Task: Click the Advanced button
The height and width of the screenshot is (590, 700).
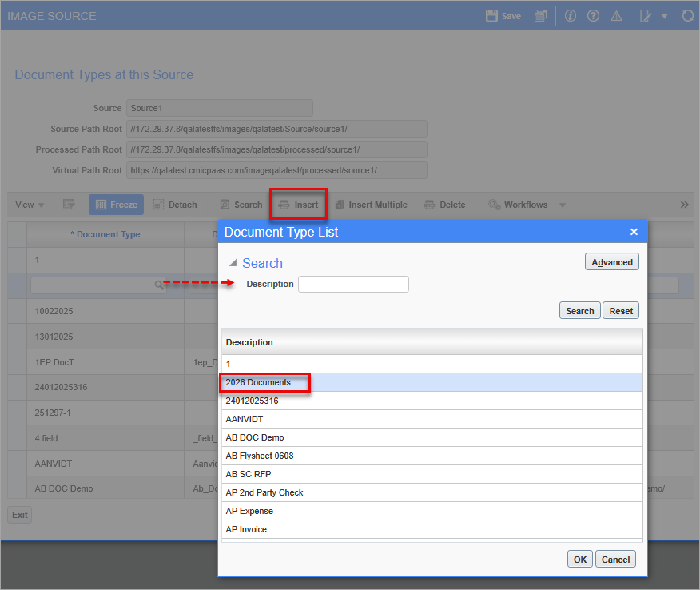Action: (x=611, y=262)
